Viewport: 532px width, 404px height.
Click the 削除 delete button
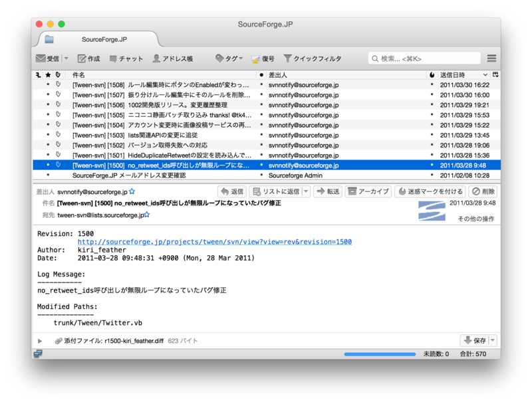pos(483,191)
